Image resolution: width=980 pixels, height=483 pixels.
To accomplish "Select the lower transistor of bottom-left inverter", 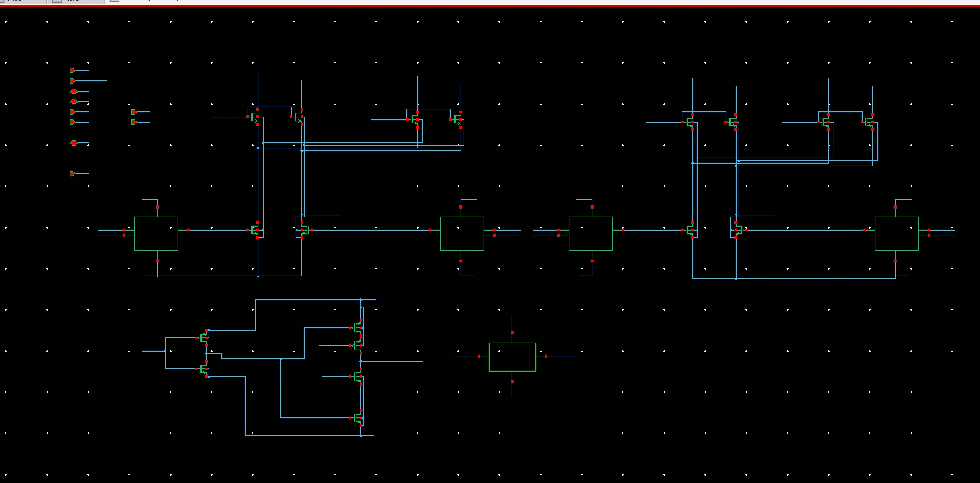I will (x=204, y=369).
